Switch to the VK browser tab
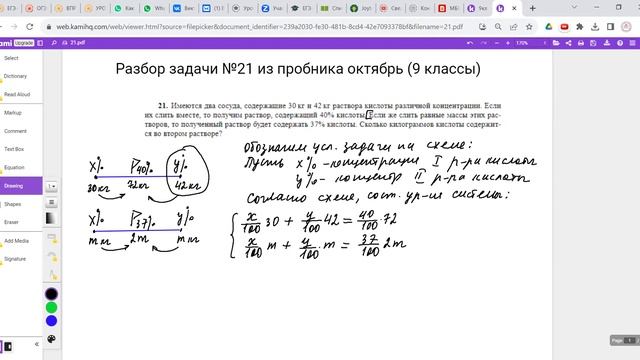640x360 pixels. [x=184, y=8]
